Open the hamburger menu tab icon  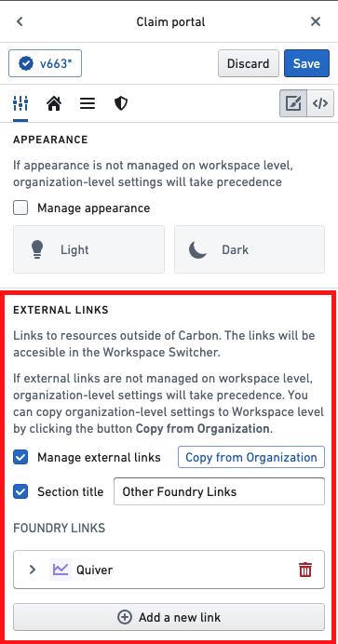[88, 104]
